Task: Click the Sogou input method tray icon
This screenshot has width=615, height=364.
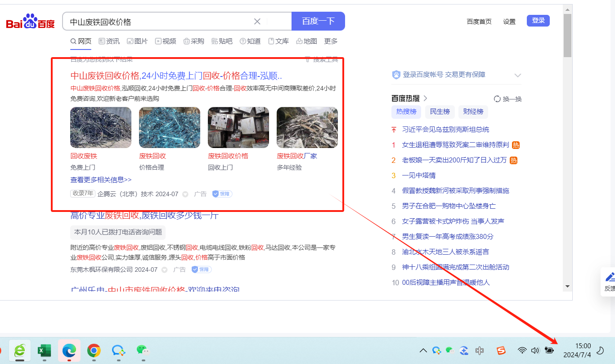Action: pos(501,351)
